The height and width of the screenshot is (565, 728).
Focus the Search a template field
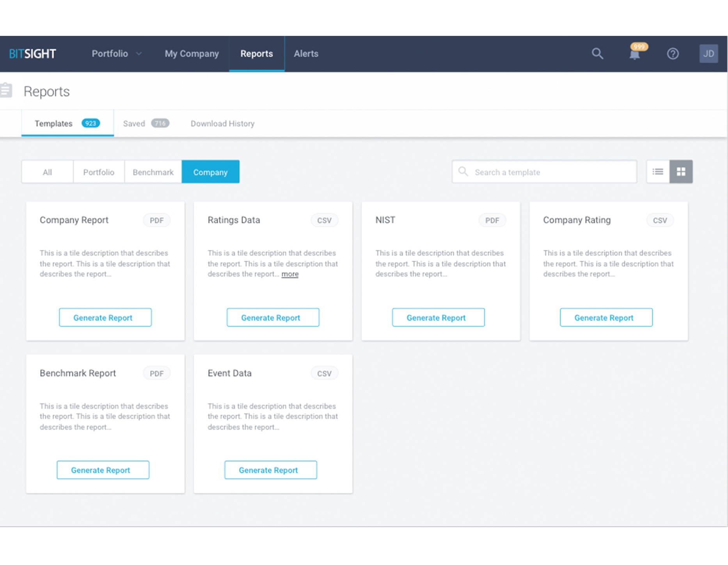[544, 172]
